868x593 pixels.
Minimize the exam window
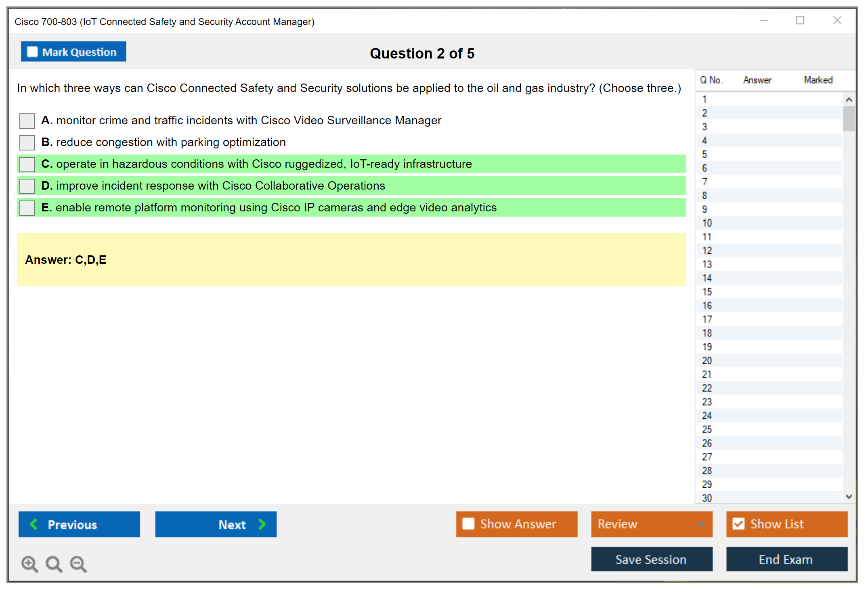tap(763, 20)
